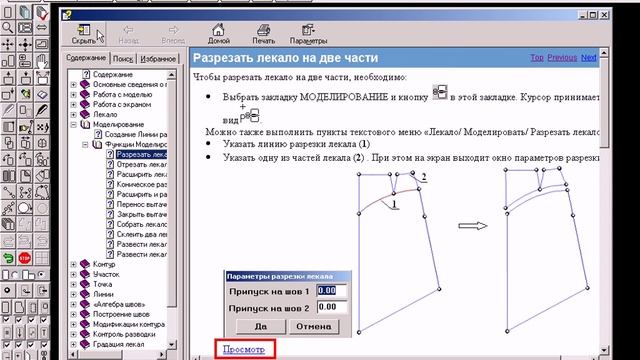Expand the Основные сведения tree node
Screen dimensions: 640x360
pyautogui.click(x=73, y=84)
